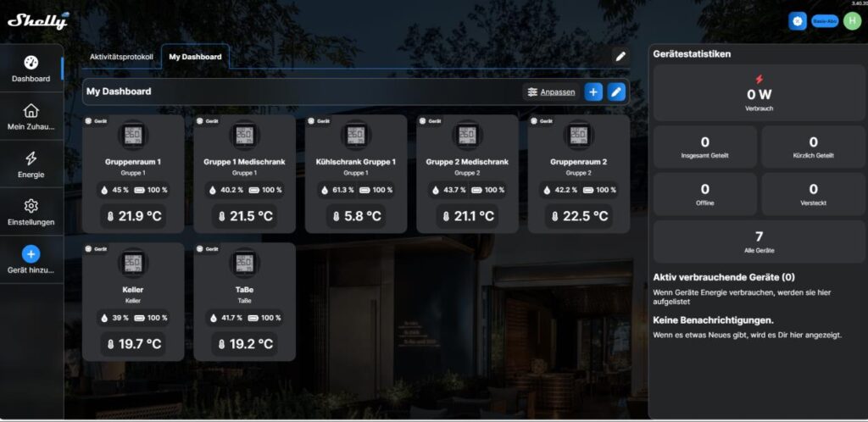868x422 pixels.
Task: Click the blue plus button in dashboard header
Action: pos(593,92)
